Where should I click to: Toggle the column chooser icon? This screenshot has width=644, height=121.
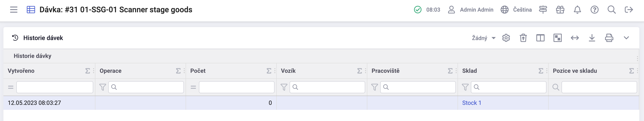point(540,38)
